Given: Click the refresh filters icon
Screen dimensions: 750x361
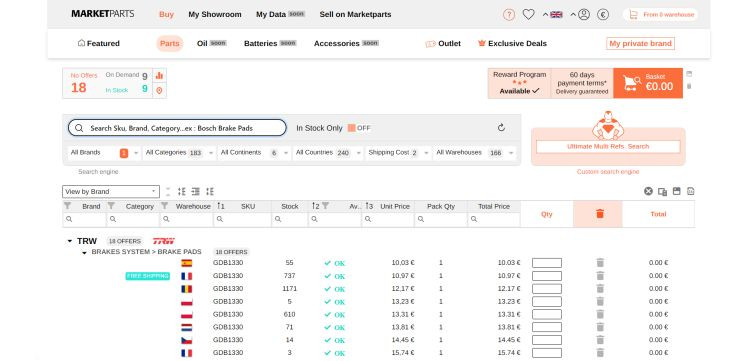Looking at the screenshot, I should 501,128.
